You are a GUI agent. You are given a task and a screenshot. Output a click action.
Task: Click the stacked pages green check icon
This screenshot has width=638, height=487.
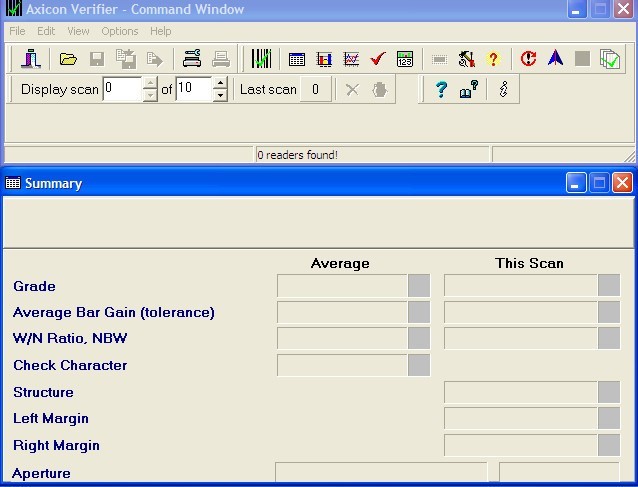click(x=610, y=59)
